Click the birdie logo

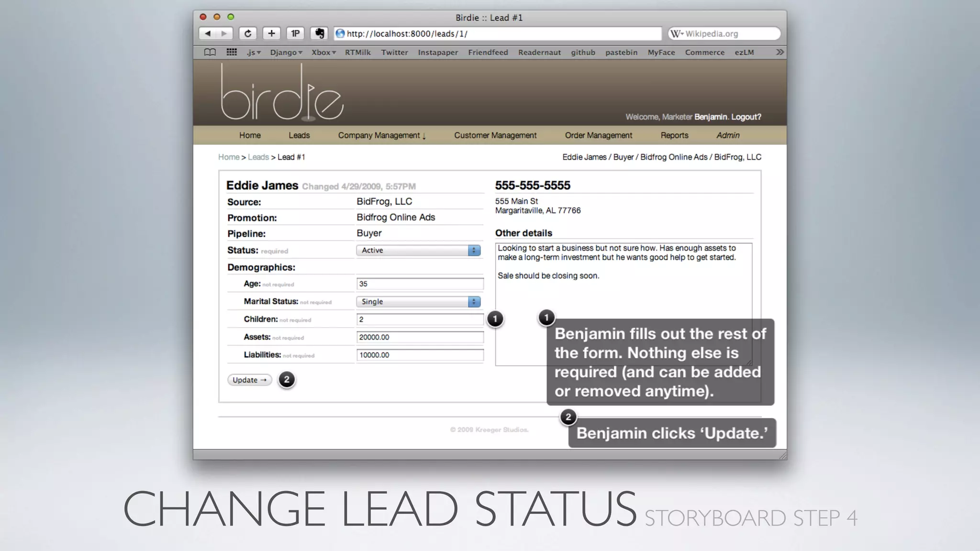(x=281, y=92)
